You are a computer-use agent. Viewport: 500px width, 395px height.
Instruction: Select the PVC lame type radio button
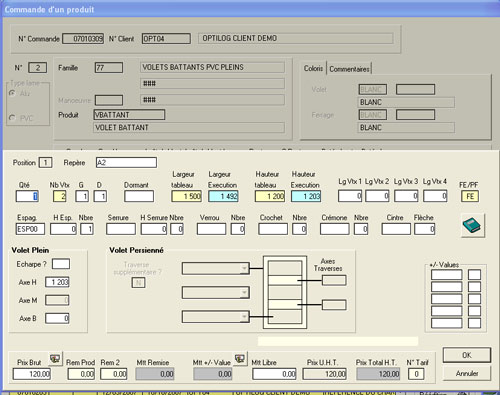(12, 118)
